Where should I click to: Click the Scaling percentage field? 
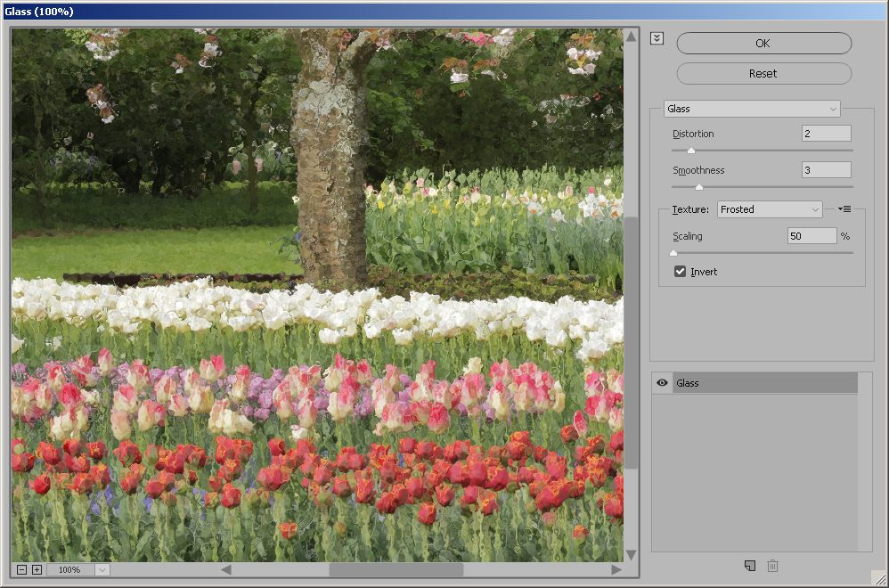coord(812,236)
